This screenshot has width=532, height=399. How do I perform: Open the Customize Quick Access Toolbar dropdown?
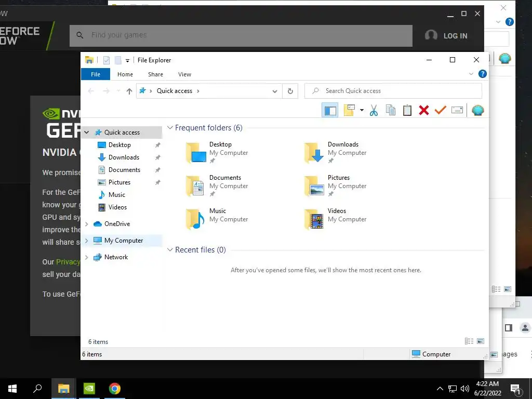[x=128, y=60]
